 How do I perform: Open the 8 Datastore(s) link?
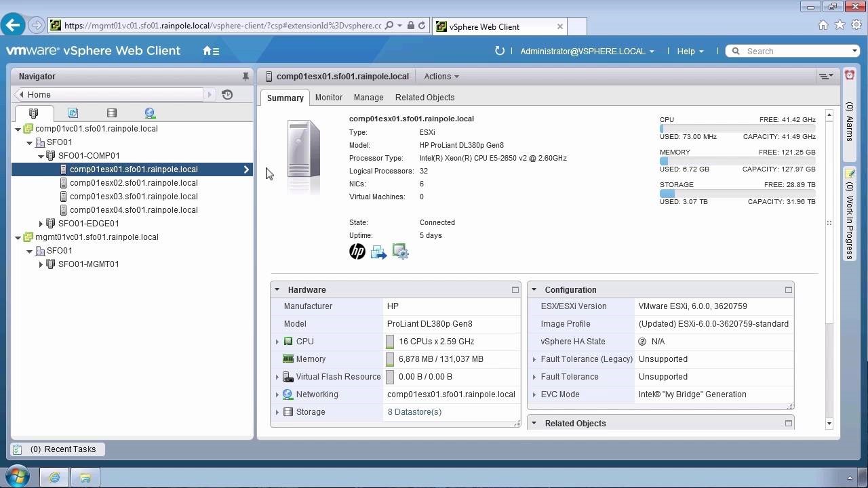pos(414,412)
